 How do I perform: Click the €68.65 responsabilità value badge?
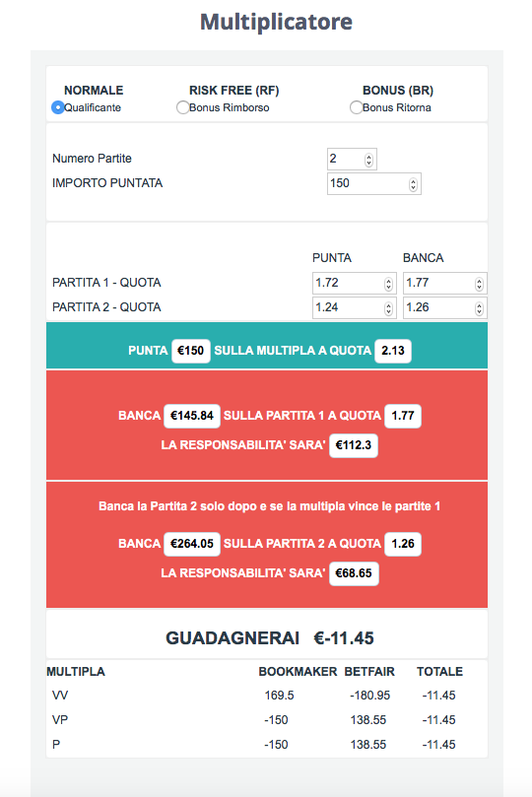(x=354, y=573)
